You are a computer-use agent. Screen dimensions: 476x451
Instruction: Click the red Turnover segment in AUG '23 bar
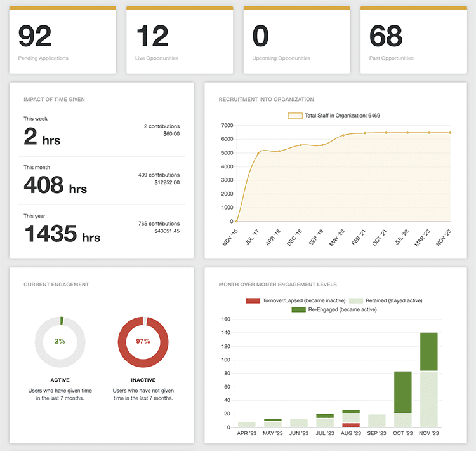(350, 425)
